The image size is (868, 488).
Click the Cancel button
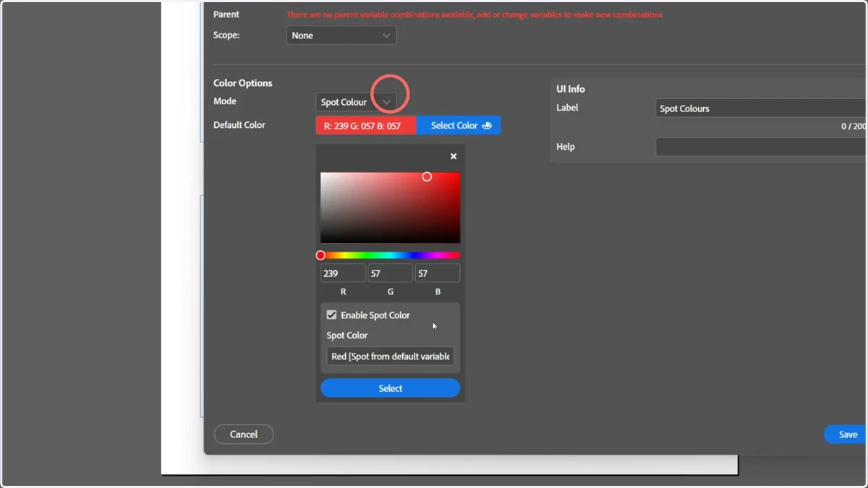(244, 435)
